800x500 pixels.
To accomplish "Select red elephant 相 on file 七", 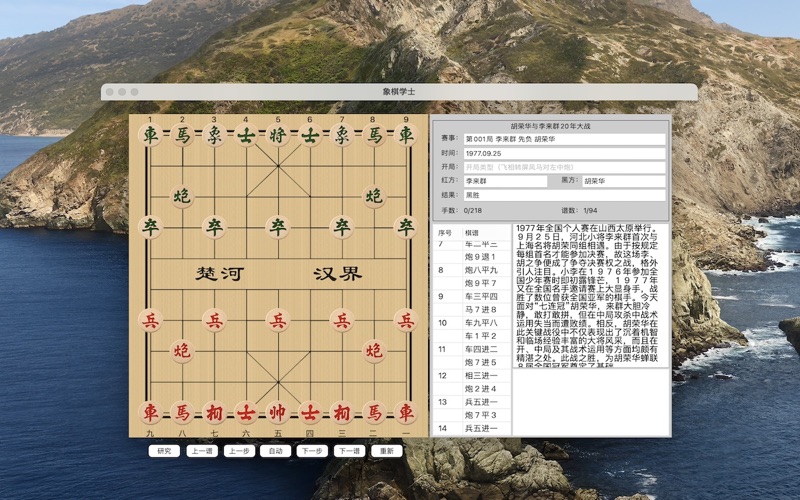I will coord(214,413).
